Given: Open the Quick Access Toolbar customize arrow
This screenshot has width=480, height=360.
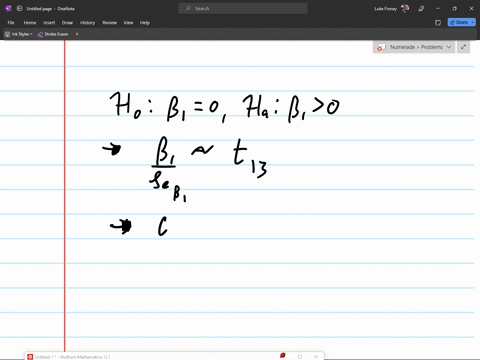Looking at the screenshot, I should click(x=77, y=34).
